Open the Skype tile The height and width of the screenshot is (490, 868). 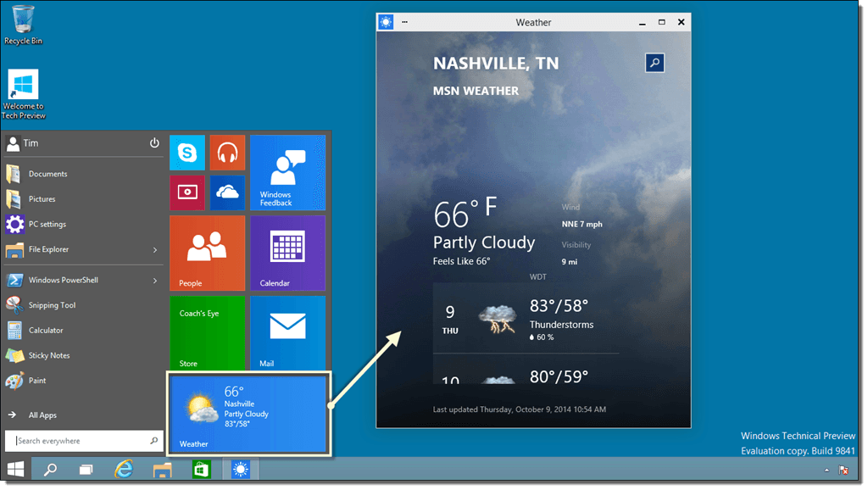[x=187, y=153]
